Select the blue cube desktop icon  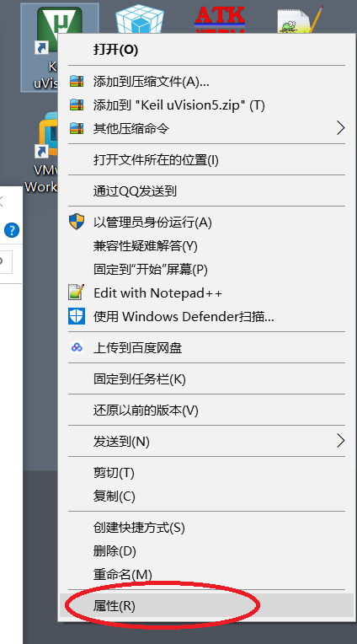tap(139, 19)
